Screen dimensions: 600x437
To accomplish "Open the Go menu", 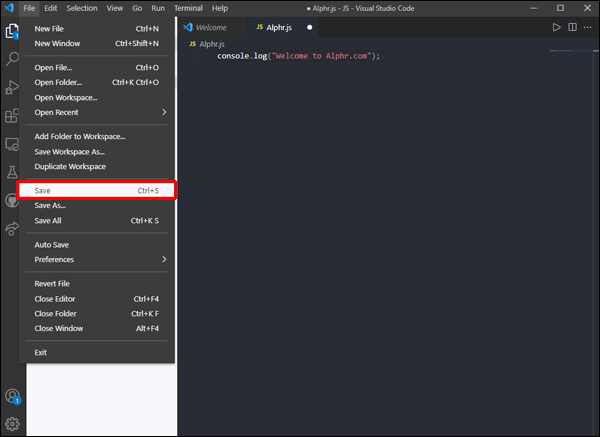I will click(x=137, y=8).
